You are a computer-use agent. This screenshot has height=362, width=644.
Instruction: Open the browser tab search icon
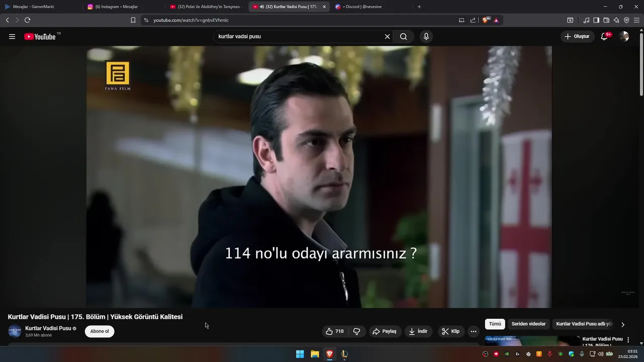pos(570,20)
